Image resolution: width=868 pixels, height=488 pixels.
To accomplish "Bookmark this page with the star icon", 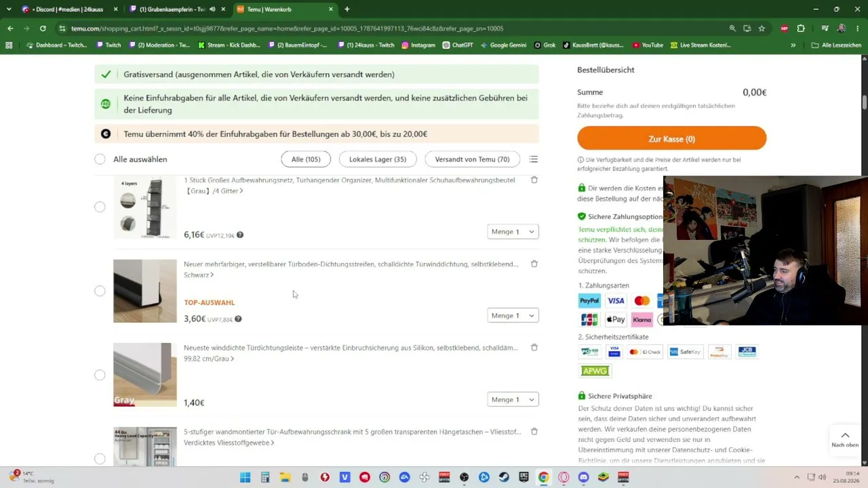I will [762, 28].
